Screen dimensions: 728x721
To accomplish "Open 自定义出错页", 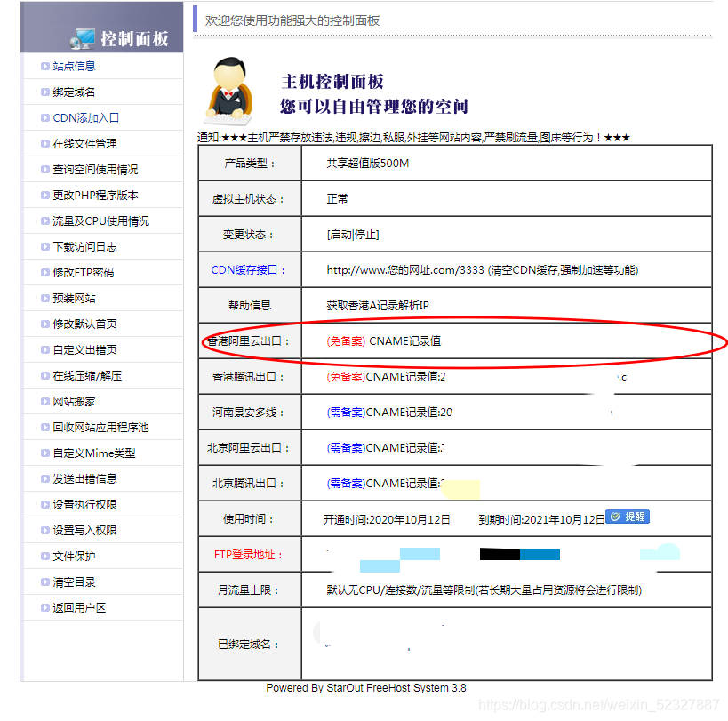I will tap(84, 350).
